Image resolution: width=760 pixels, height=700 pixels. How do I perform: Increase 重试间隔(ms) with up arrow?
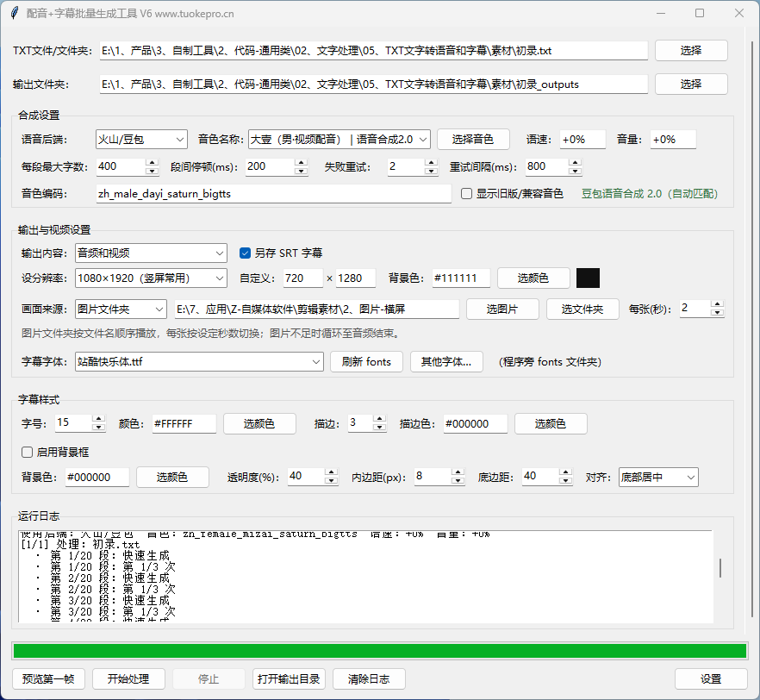(575, 162)
